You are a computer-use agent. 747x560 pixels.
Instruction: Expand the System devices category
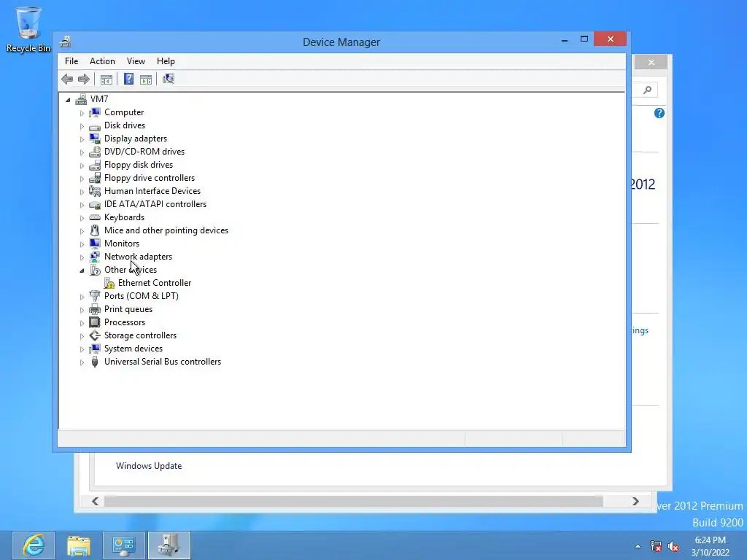(x=82, y=349)
